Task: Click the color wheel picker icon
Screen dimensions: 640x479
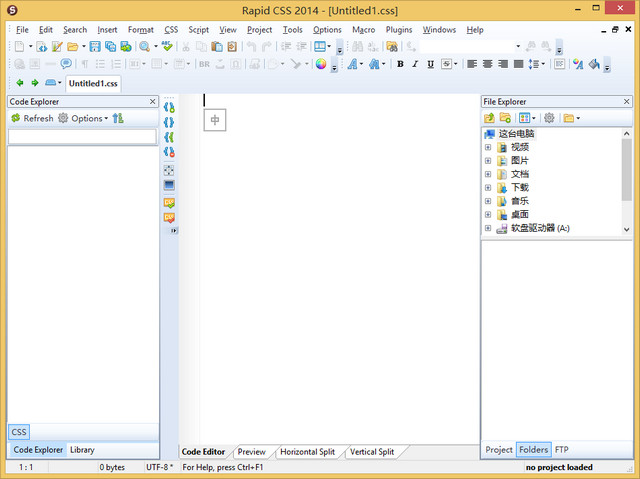Action: point(321,64)
